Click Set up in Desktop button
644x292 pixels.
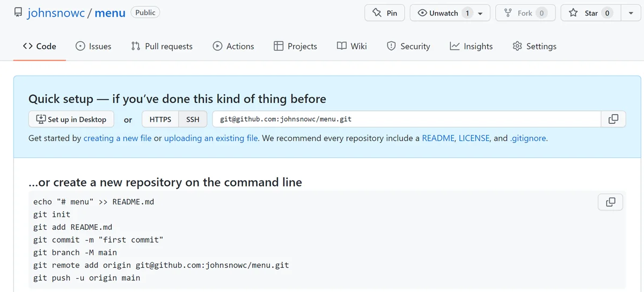(71, 119)
